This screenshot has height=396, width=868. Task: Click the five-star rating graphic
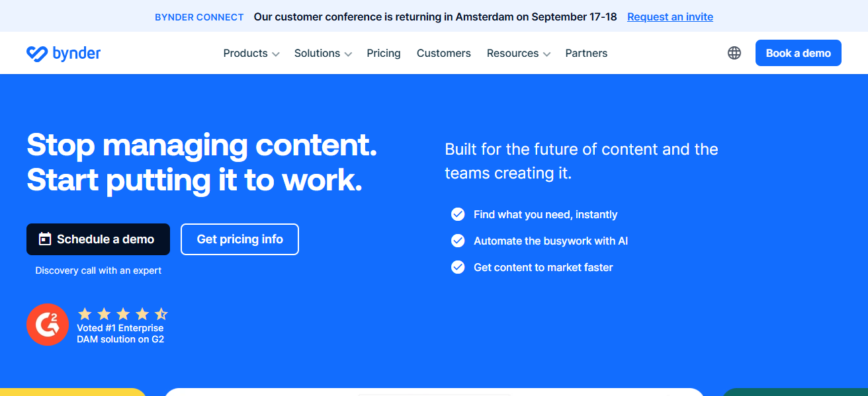tap(123, 314)
